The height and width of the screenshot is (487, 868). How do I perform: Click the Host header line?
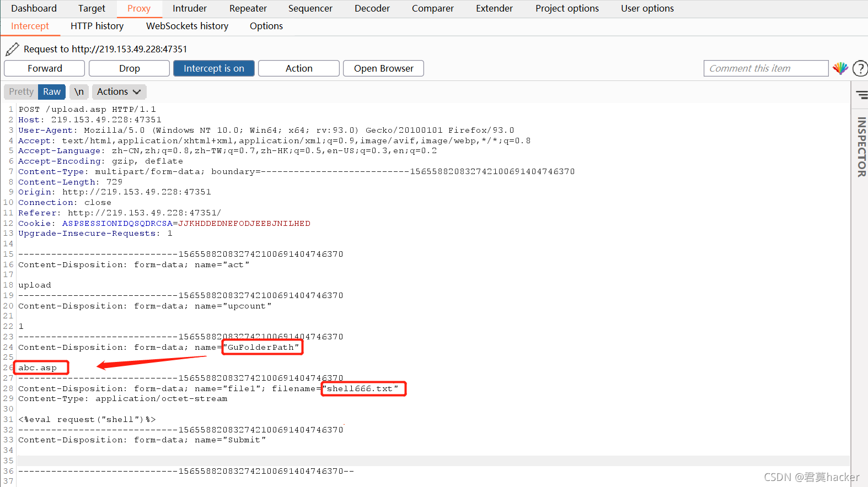point(90,120)
